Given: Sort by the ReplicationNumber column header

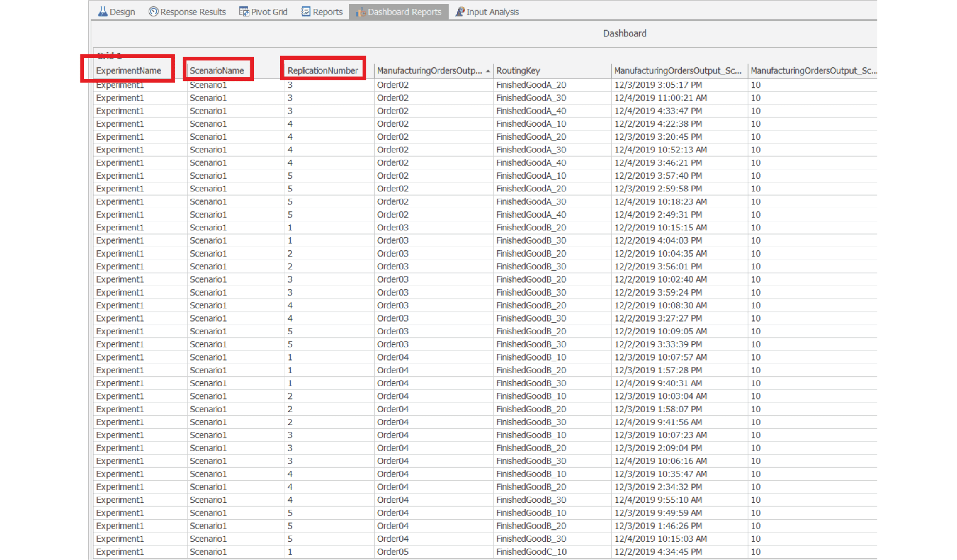Looking at the screenshot, I should coord(323,70).
